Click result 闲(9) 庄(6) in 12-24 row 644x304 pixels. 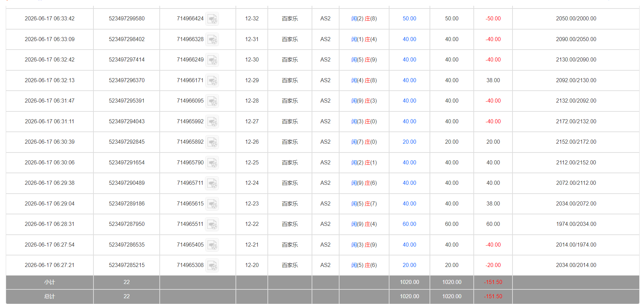[364, 183]
